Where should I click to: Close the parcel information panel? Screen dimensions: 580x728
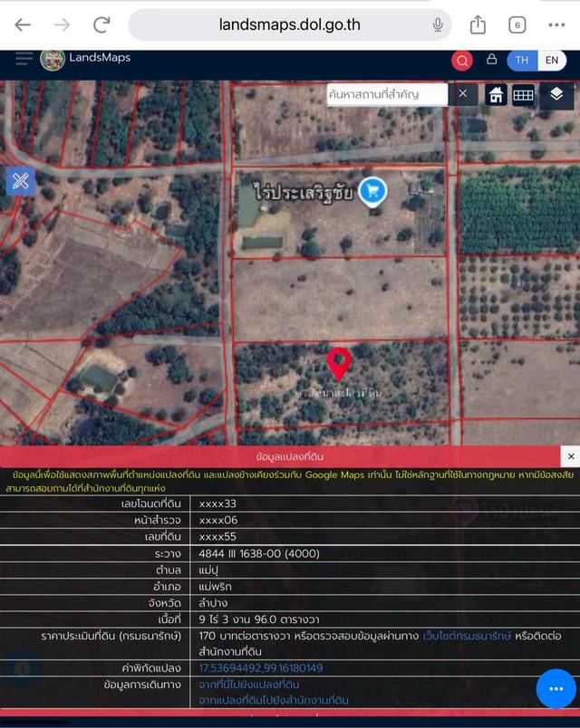569,456
